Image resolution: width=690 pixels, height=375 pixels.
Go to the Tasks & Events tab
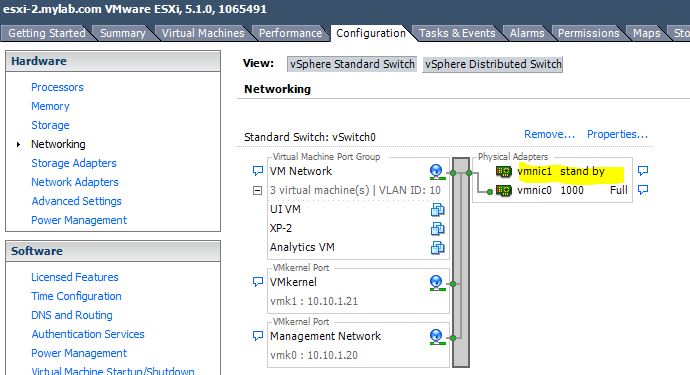coord(457,33)
